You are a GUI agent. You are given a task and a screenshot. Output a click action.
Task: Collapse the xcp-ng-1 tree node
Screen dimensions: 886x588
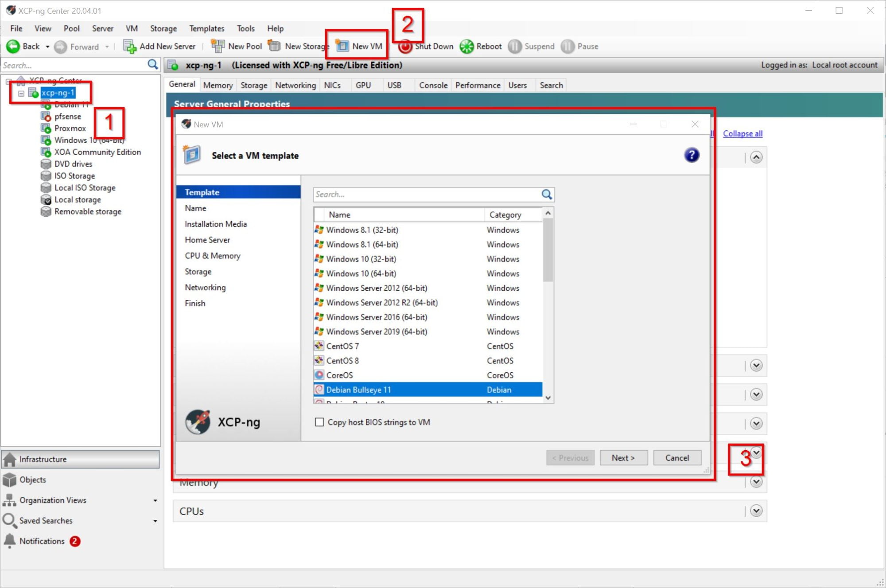coord(21,93)
